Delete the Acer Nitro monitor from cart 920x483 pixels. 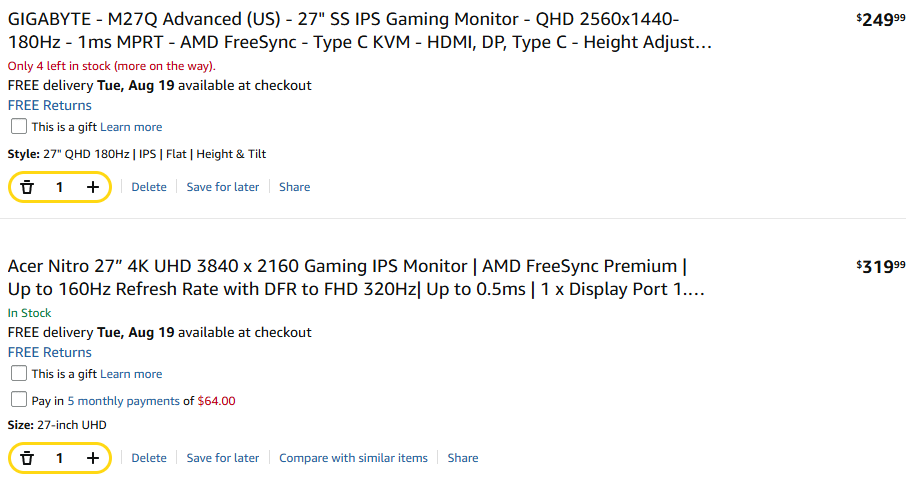149,458
